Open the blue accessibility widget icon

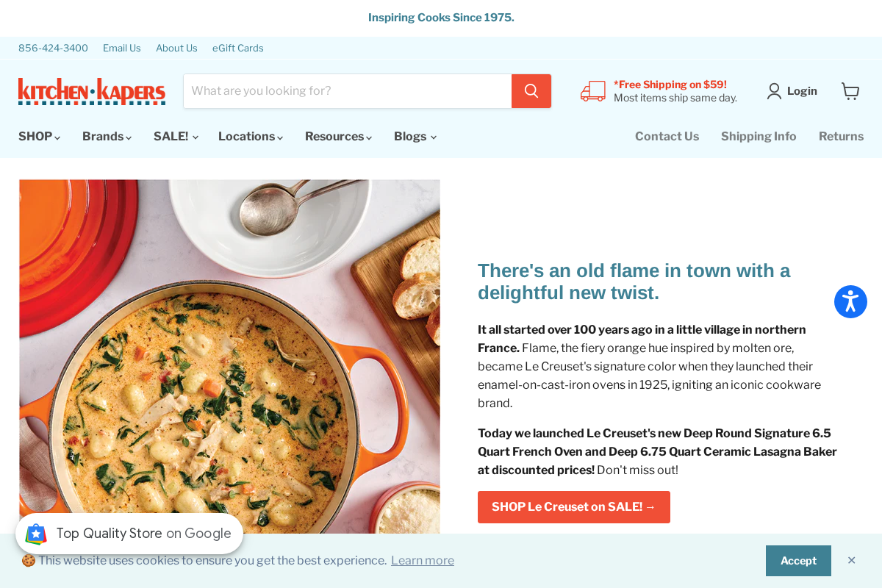click(x=850, y=301)
